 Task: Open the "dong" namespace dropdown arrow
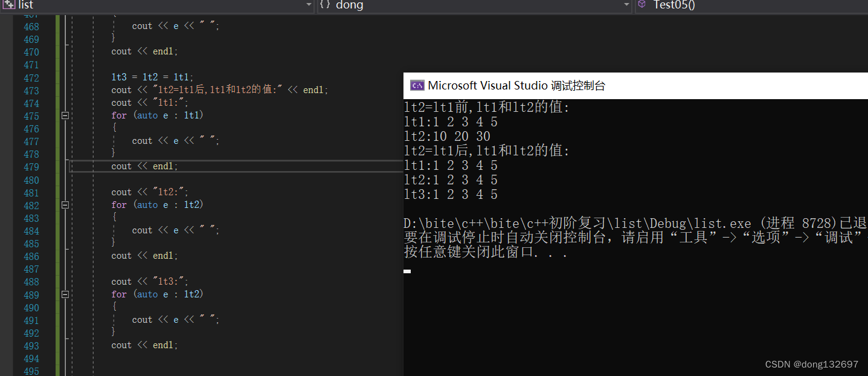click(626, 5)
